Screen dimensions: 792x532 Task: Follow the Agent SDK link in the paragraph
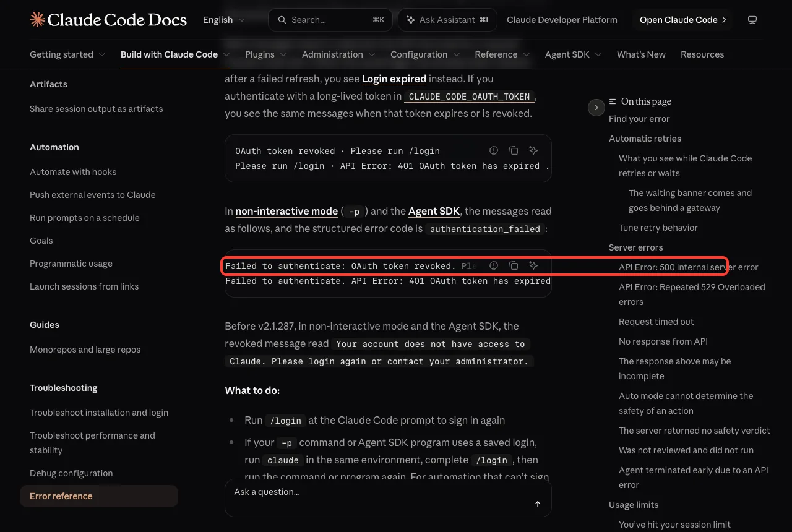tap(434, 211)
